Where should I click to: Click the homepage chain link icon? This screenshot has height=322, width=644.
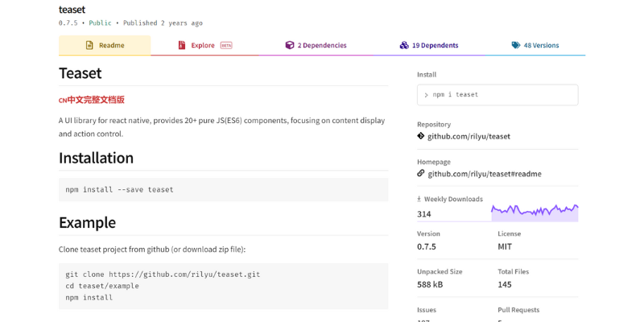click(420, 173)
